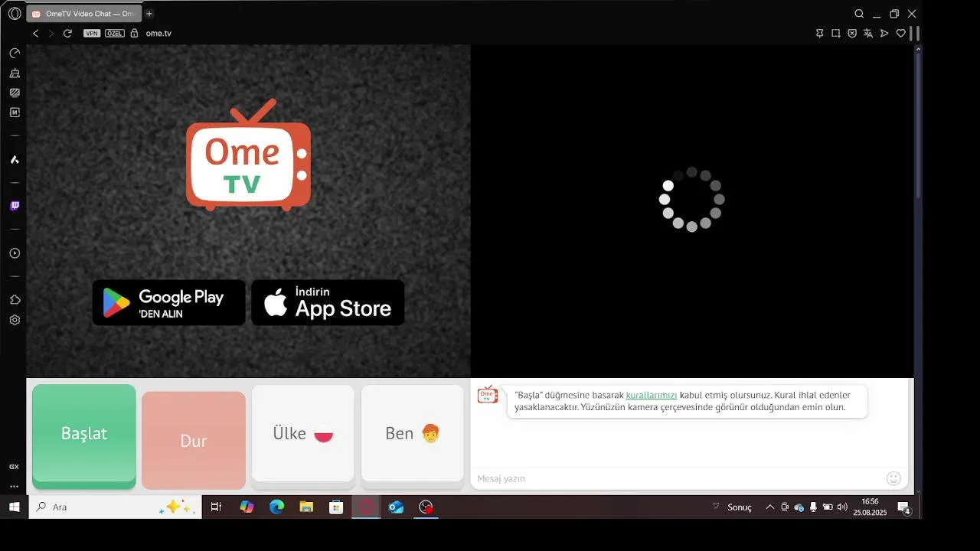
Task: Click the microphone tray icon
Action: [813, 507]
